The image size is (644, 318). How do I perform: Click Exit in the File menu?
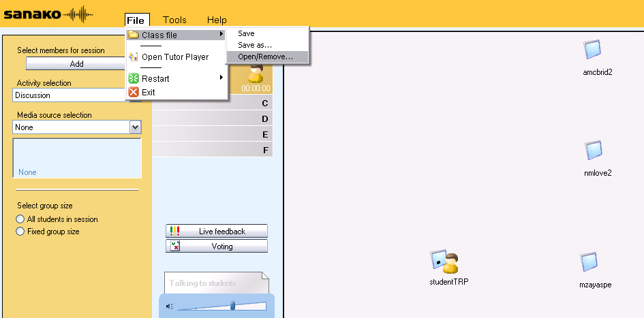coord(148,92)
